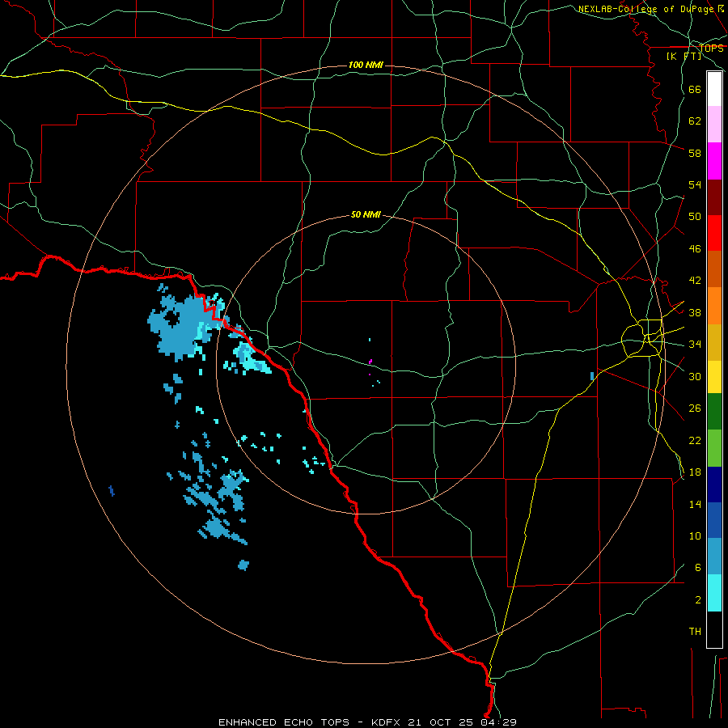Pick the navy legend swatch near 18

714,485
